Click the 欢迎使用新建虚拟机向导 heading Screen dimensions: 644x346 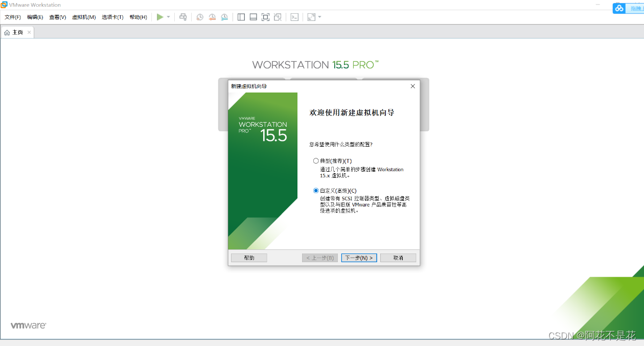(x=352, y=112)
